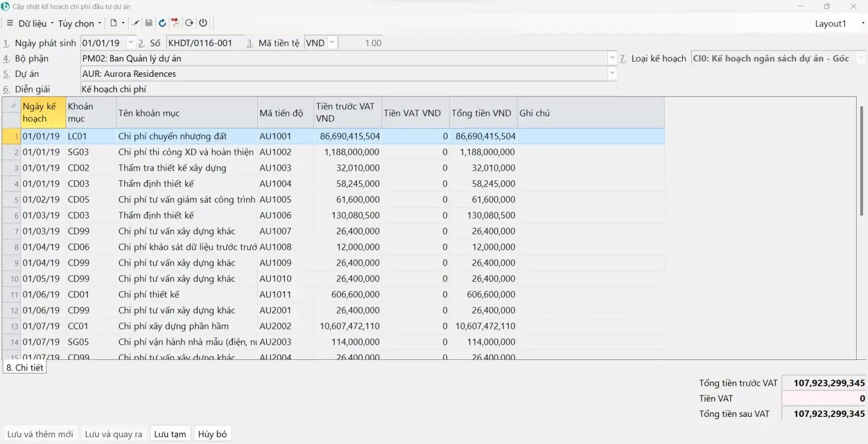Switch to the 8. Chi tiết tab
This screenshot has width=868, height=444.
[x=25, y=368]
